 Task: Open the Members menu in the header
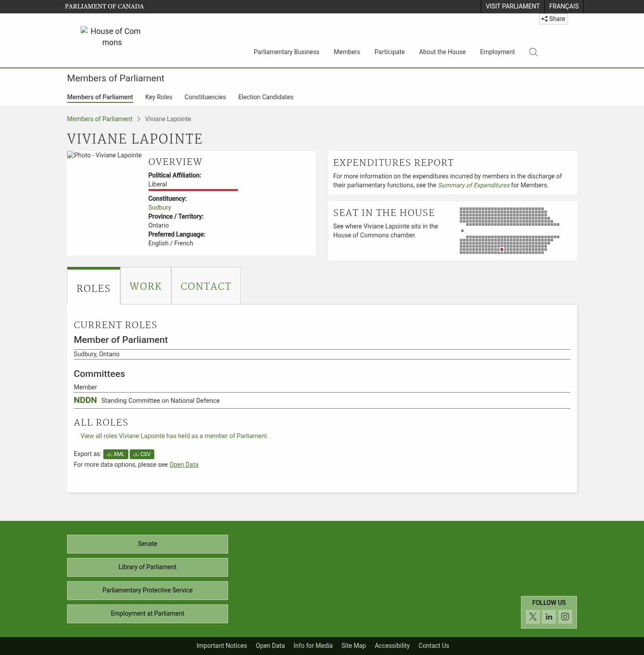(347, 52)
